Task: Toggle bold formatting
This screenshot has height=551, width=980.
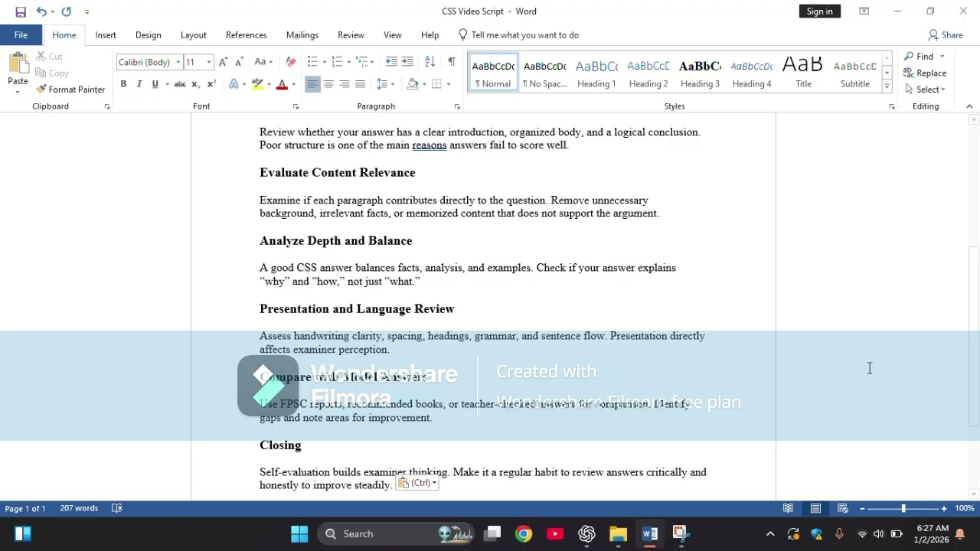Action: coord(123,84)
